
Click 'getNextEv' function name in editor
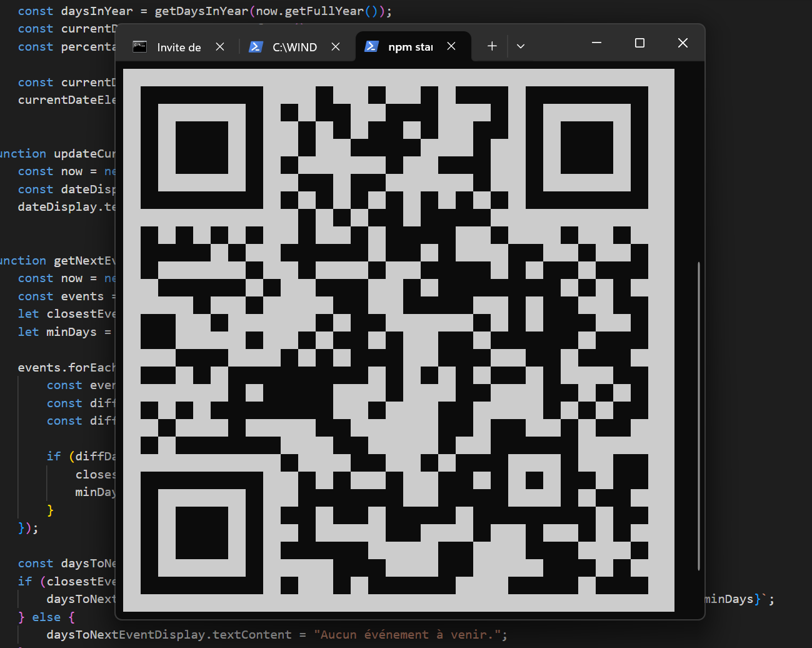click(84, 261)
